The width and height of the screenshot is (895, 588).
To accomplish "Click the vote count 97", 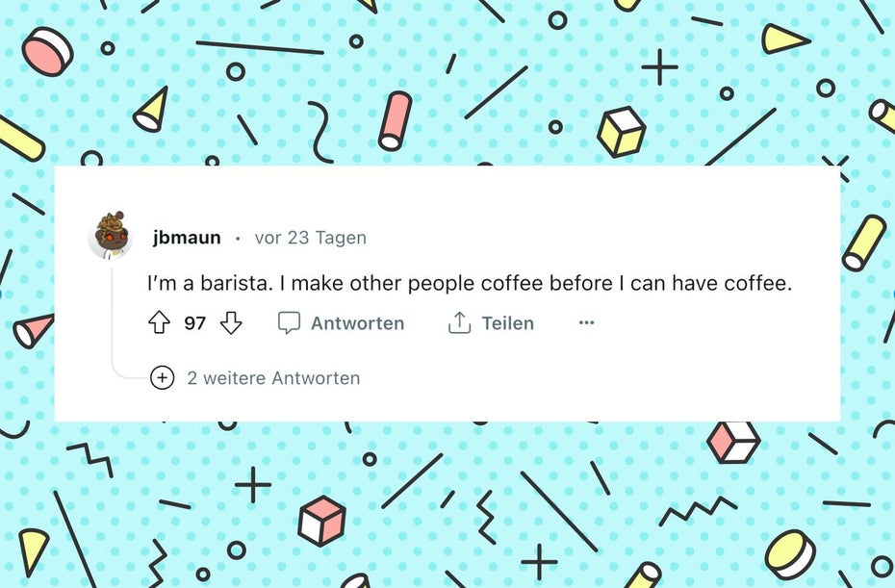I will tap(195, 323).
